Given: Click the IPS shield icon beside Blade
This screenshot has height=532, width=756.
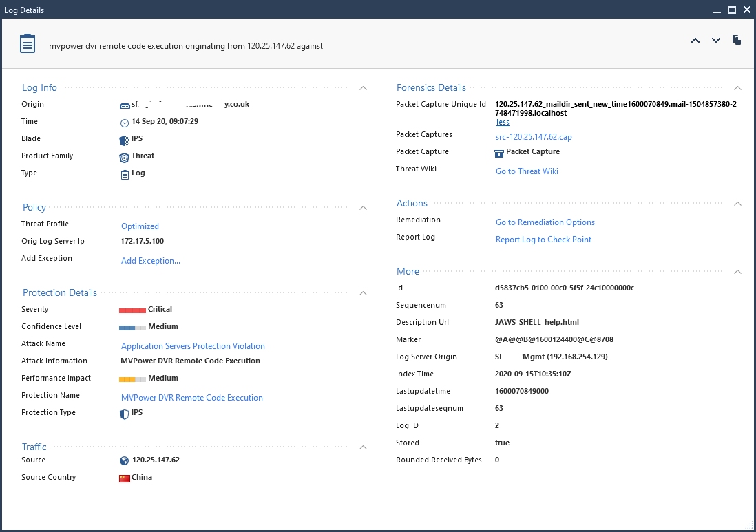Looking at the screenshot, I should [x=124, y=139].
